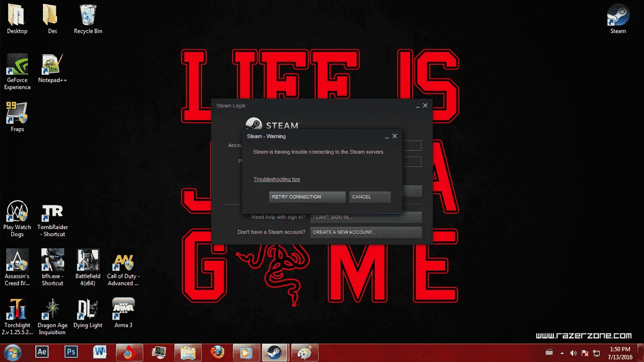Minimize the Steam Login window
644x362 pixels.
tap(418, 106)
